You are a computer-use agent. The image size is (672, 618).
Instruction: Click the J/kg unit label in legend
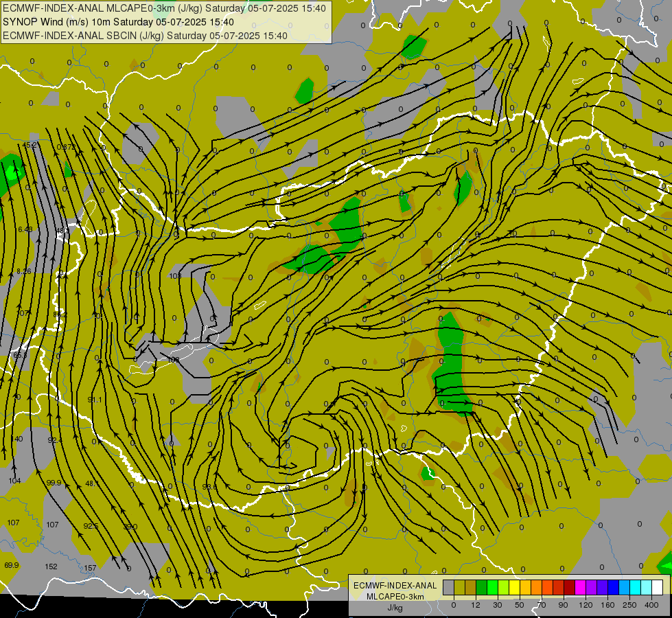(x=395, y=607)
